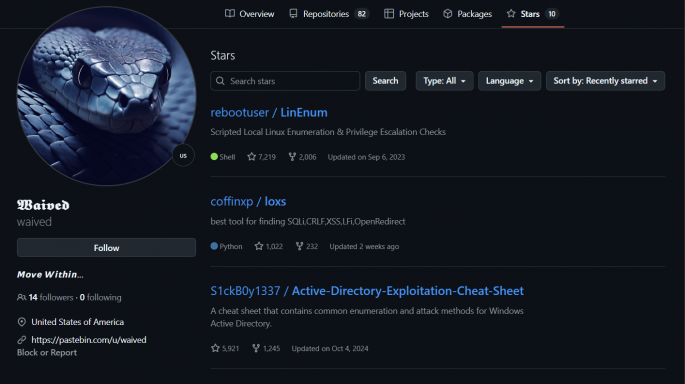This screenshot has width=685, height=384.
Task: Open the pastebin.com/u/waived profile link
Action: click(89, 339)
